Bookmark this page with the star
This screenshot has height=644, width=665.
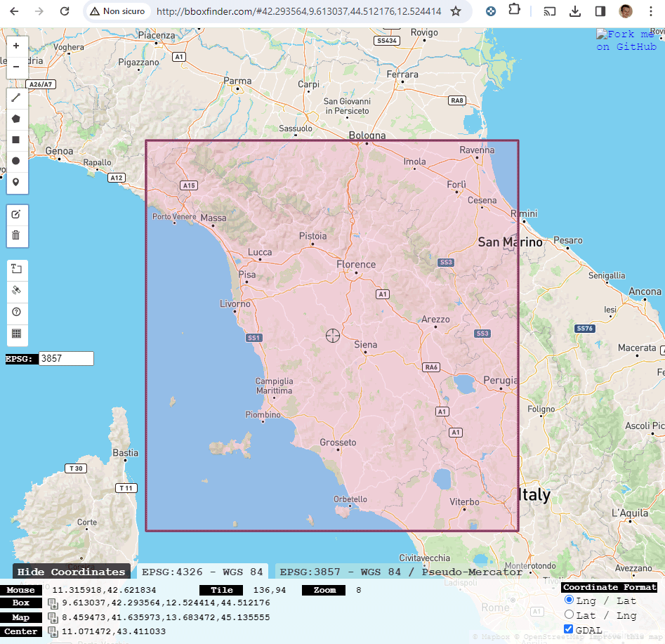[x=456, y=11]
